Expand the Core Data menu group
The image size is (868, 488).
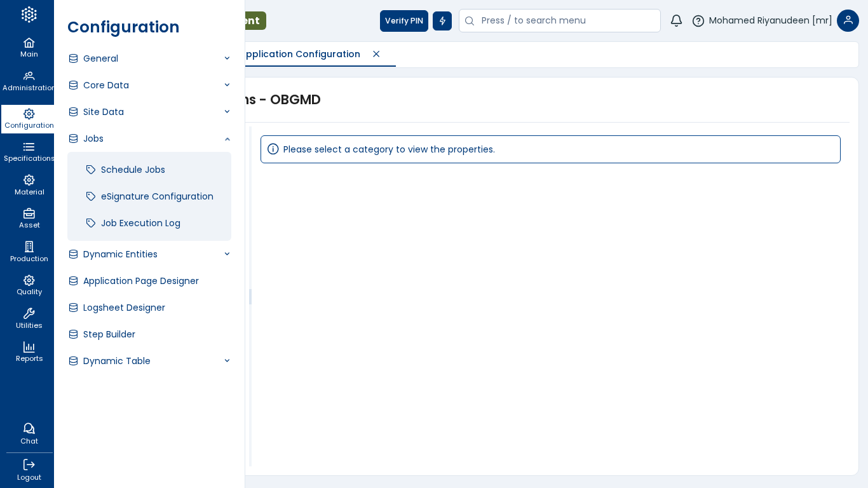click(x=149, y=85)
